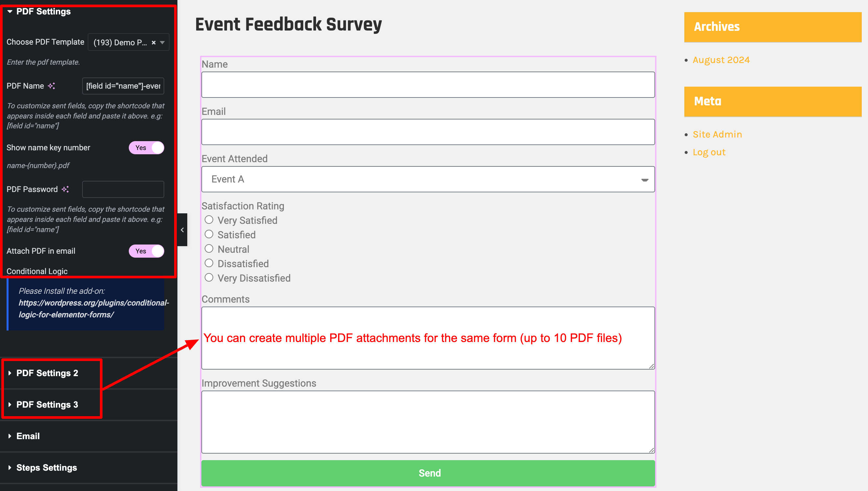Select the Very Satisfied radio button
The image size is (868, 491).
[x=209, y=220]
